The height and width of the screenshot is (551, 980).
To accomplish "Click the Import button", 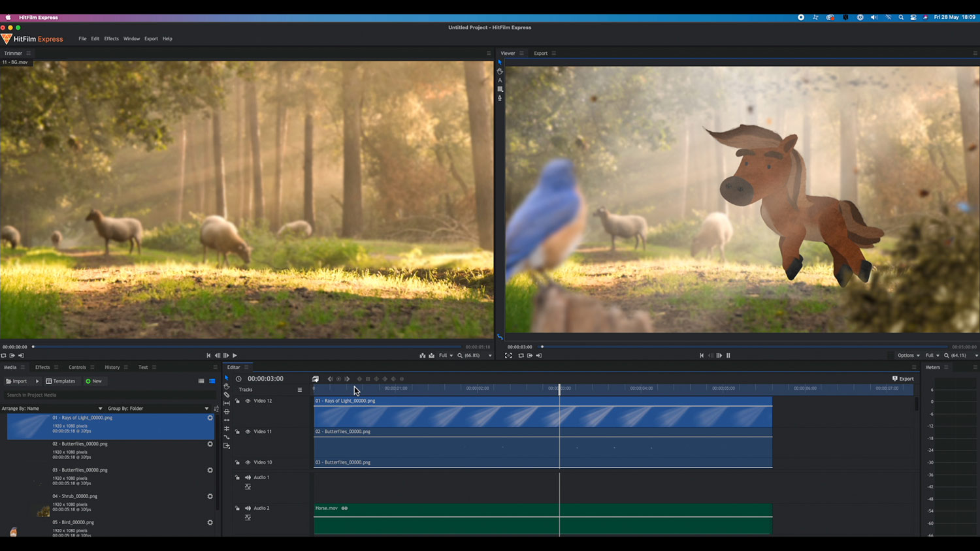I will tap(17, 381).
